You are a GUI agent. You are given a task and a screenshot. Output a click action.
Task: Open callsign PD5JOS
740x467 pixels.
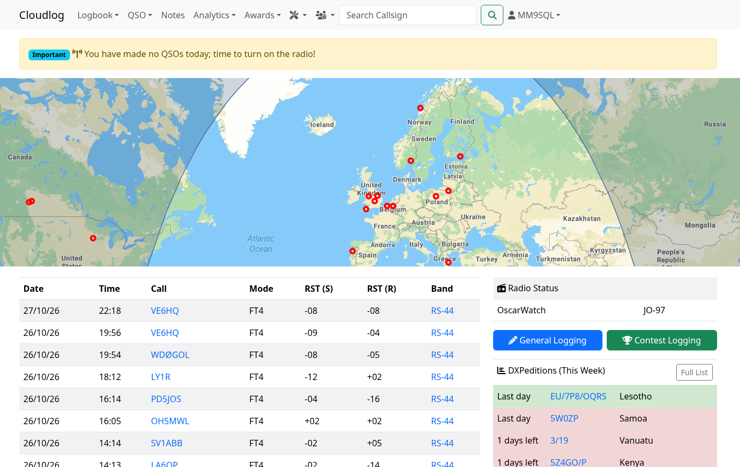(166, 399)
